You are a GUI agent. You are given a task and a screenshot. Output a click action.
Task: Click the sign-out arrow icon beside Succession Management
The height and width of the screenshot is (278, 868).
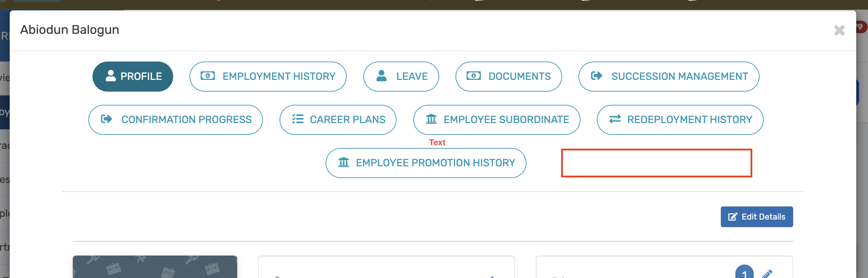click(596, 76)
